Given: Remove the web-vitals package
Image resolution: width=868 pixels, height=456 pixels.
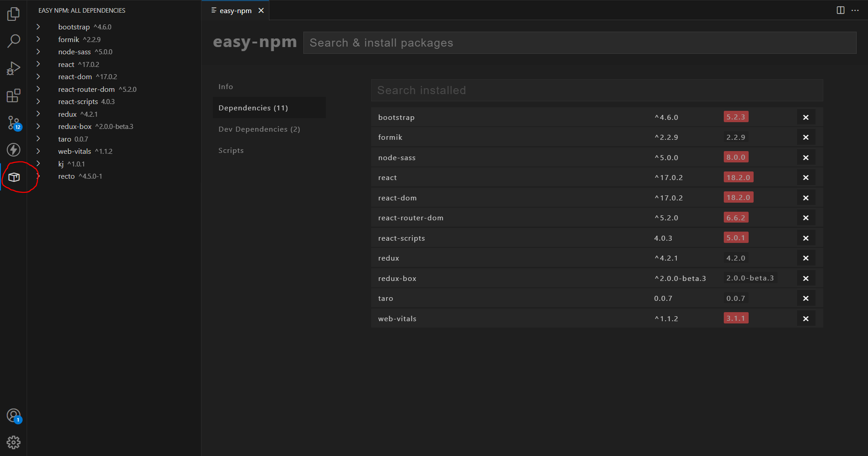Looking at the screenshot, I should 806,318.
